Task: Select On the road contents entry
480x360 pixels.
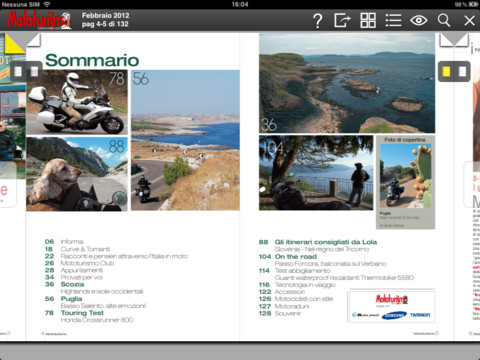Action: coord(296,257)
